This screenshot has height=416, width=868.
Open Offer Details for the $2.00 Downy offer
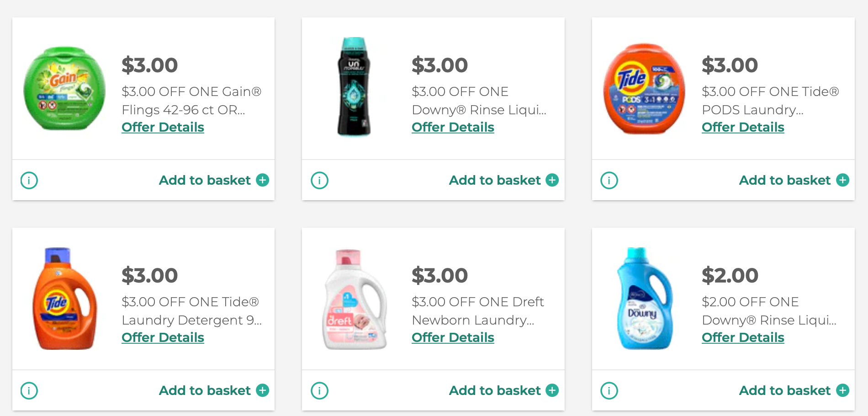coord(742,337)
